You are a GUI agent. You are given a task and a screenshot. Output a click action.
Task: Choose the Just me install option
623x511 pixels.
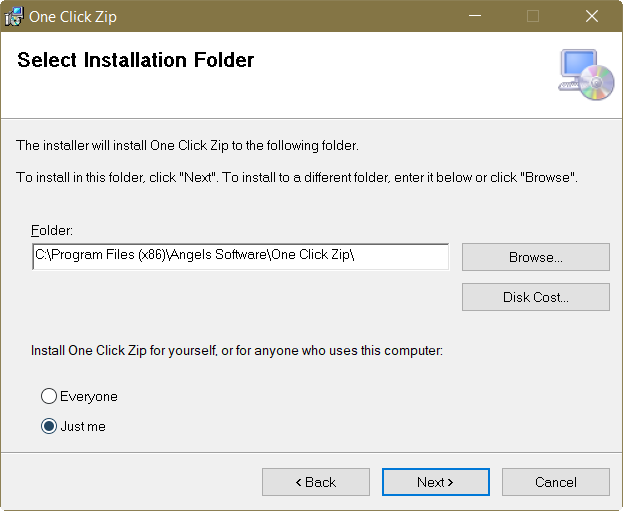[48, 427]
